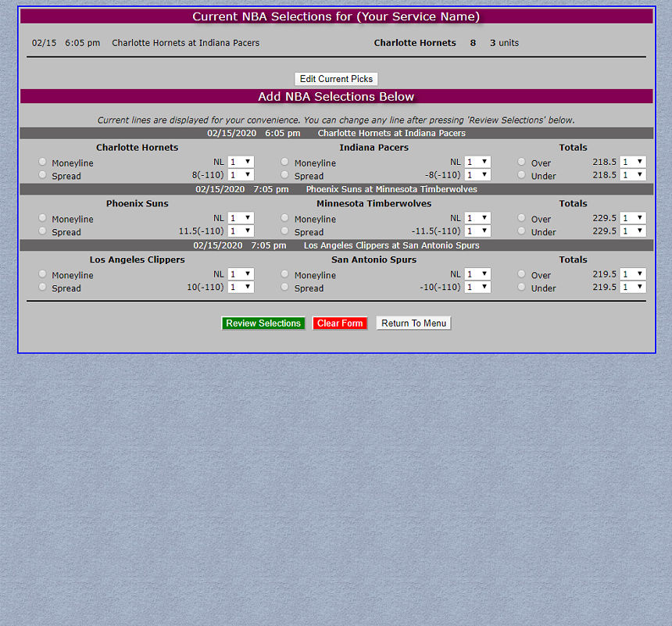Open units dropdown for Indiana Pacers Moneyline

click(477, 162)
